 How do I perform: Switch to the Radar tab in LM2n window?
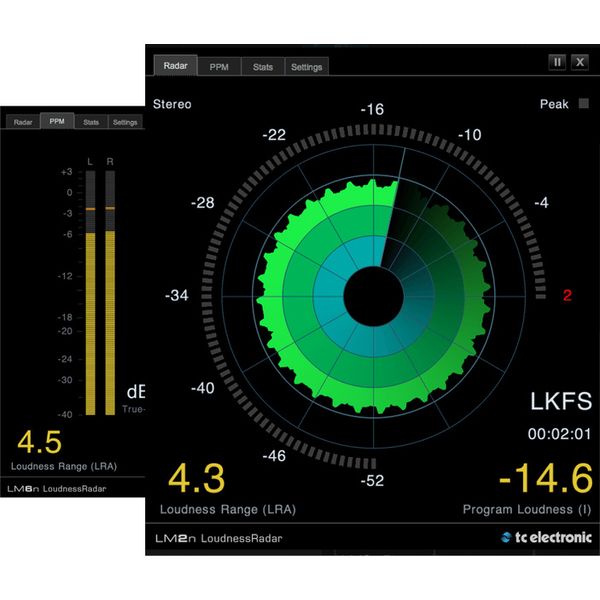(x=176, y=65)
